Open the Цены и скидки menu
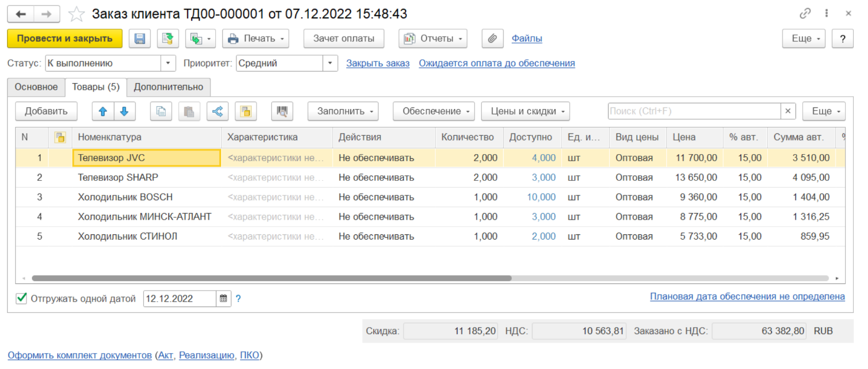Screen dimensions: 868x369 (x=525, y=111)
